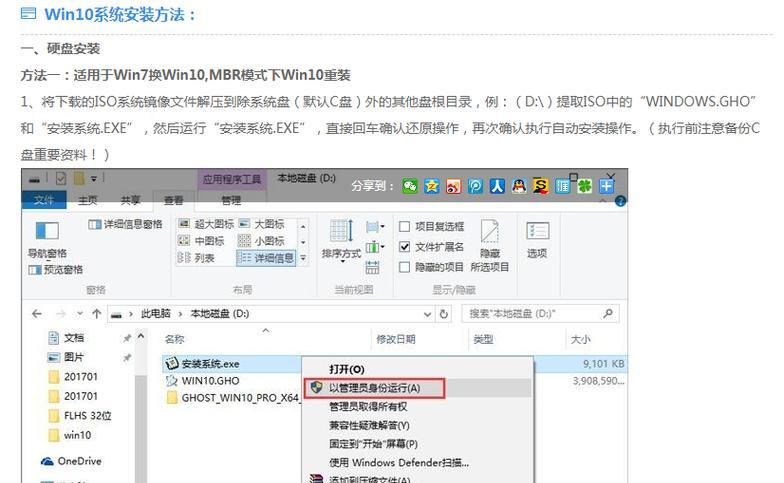Select WIN10.GHO file
This screenshot has height=483, width=784.
(x=202, y=381)
